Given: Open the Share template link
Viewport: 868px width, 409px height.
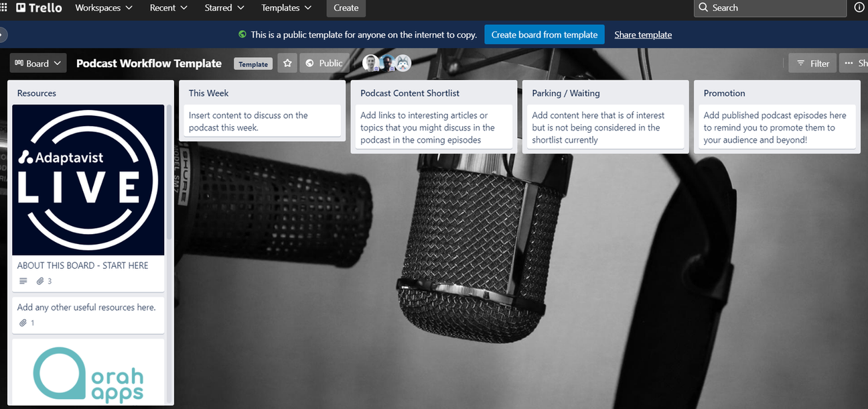Looking at the screenshot, I should point(642,34).
